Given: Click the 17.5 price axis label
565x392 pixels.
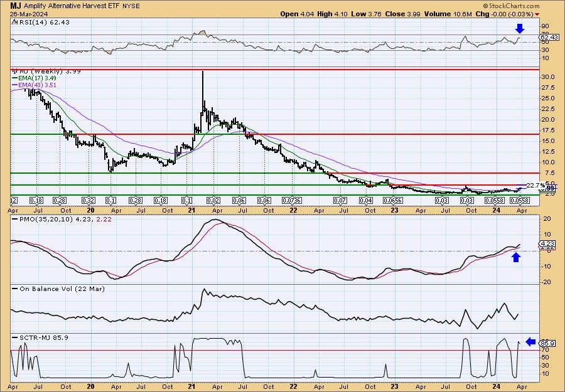Looking at the screenshot, I should [548, 130].
